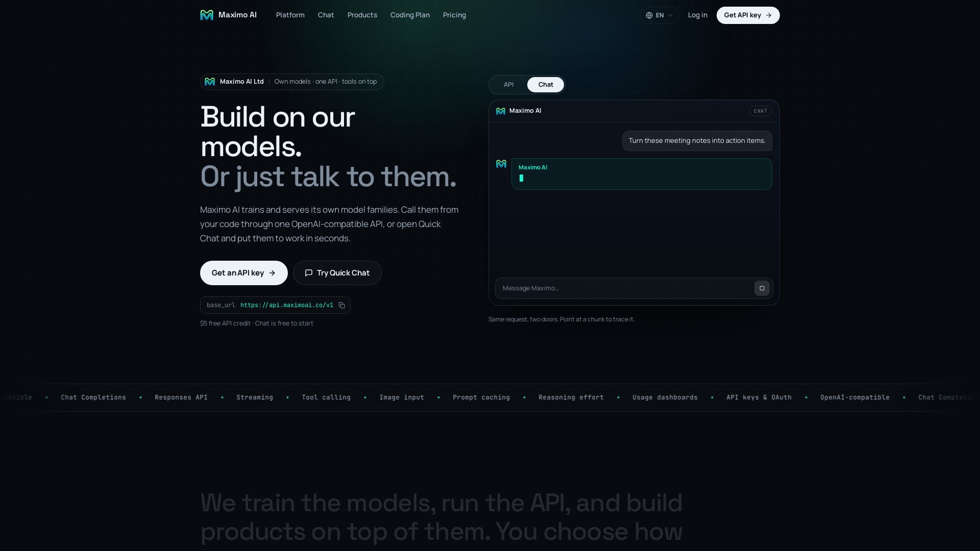Click the Log in link
This screenshot has width=980, height=551.
point(697,15)
